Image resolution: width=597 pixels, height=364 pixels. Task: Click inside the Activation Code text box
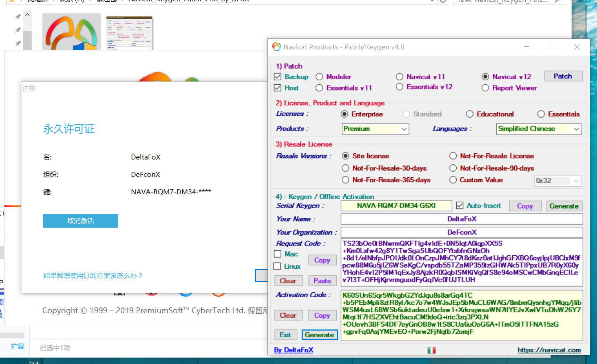point(462,315)
